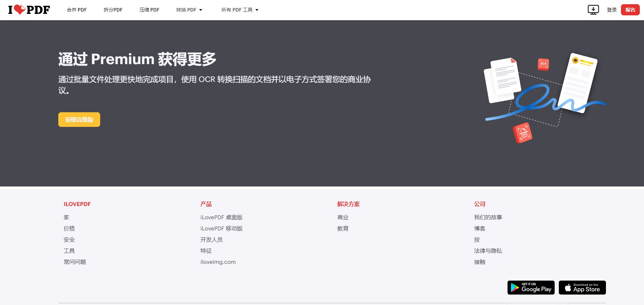Open 拆分PDF in the top menu
The image size is (644, 305).
[113, 10]
